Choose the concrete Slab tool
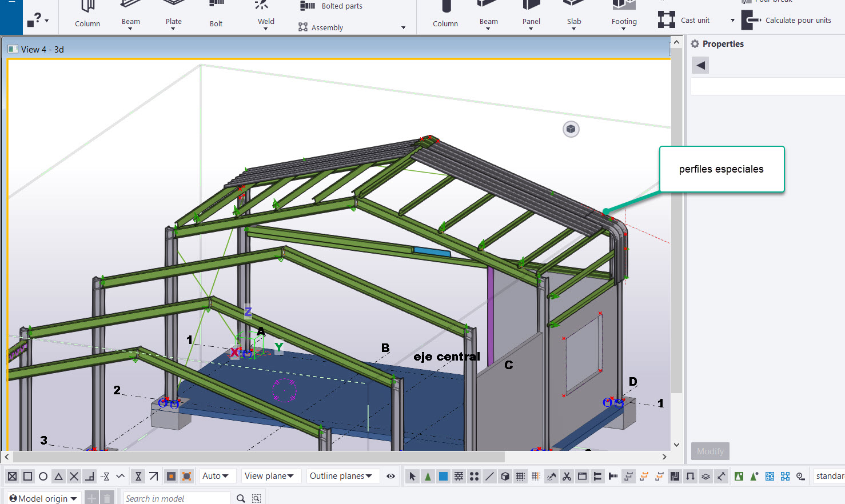This screenshot has width=845, height=504. pos(574,14)
